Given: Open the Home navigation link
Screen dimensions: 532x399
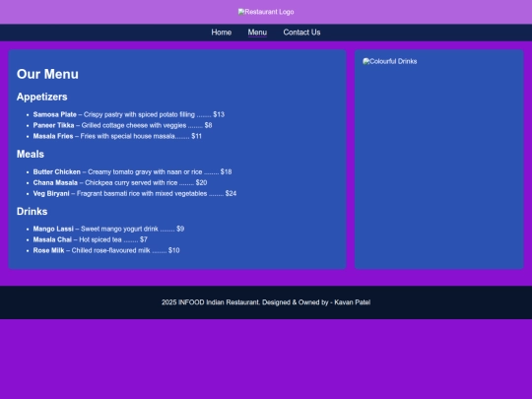Looking at the screenshot, I should coord(222,33).
